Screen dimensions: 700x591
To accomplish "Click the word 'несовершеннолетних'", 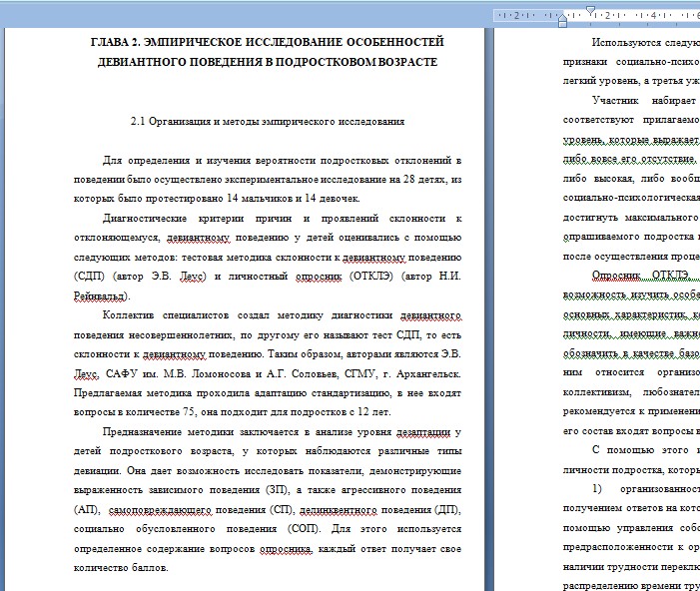I will [x=181, y=334].
